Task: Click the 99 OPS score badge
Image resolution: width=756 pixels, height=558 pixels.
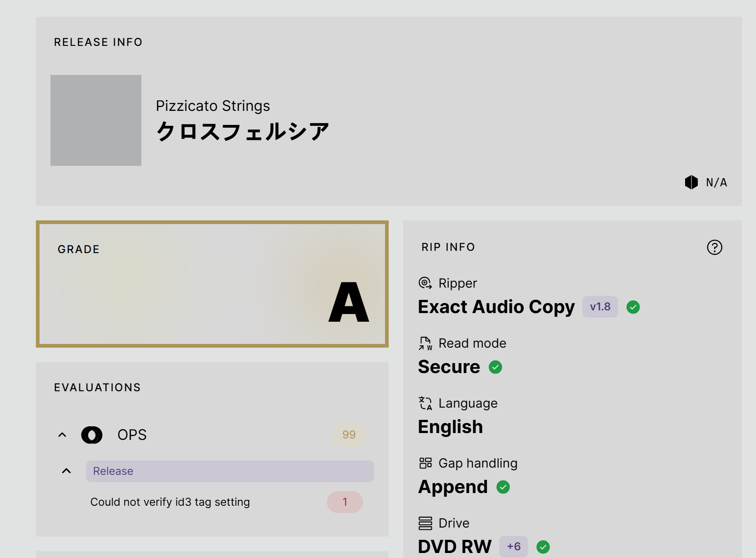Action: 349,435
